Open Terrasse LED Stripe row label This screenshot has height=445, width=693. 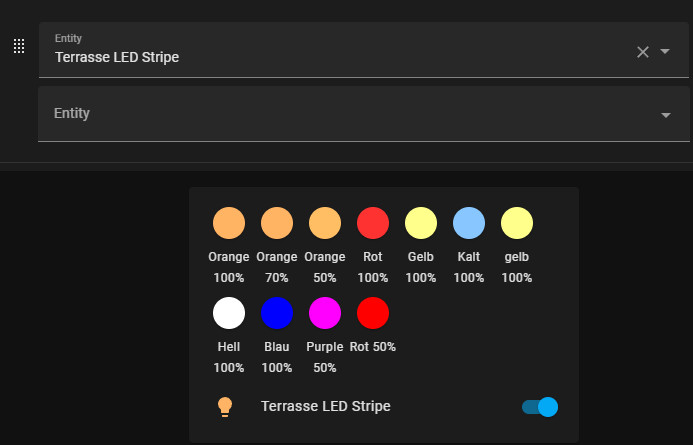pyautogui.click(x=326, y=406)
